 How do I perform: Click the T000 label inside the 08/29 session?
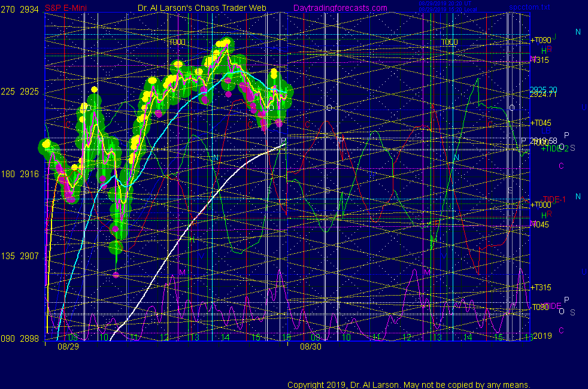tap(177, 42)
